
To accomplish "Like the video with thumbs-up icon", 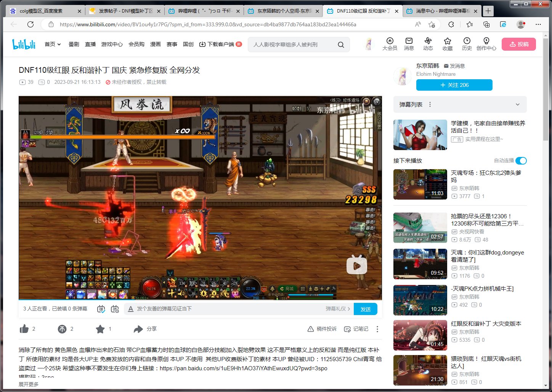I will click(x=24, y=329).
